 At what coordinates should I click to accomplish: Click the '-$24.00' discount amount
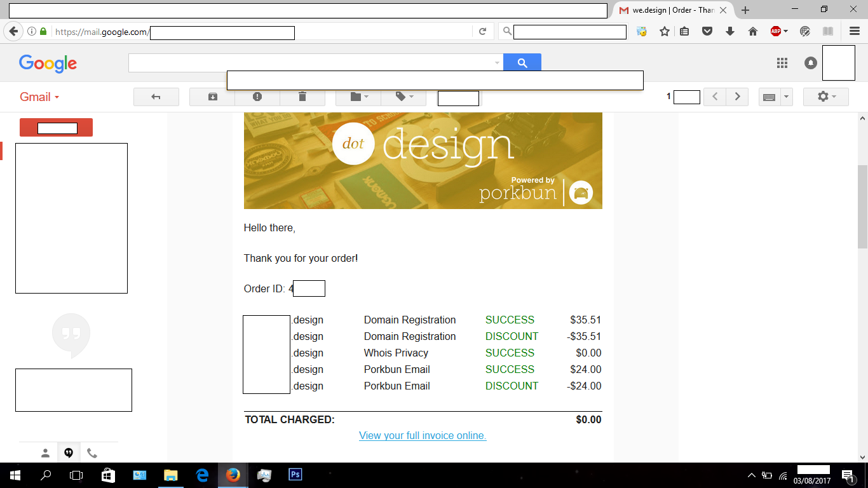(x=584, y=386)
